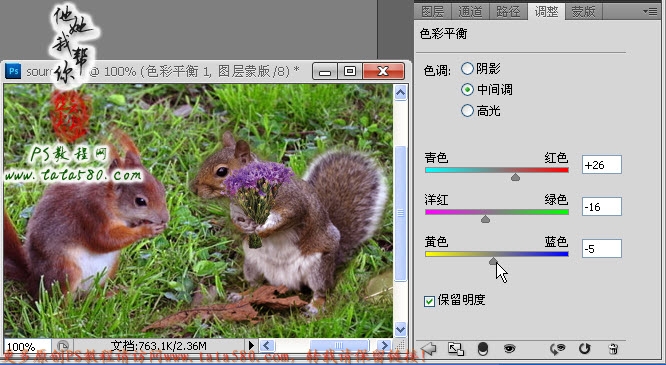This screenshot has width=666, height=365.
Task: Click the horizontal scrollbar left arrow
Action: [267, 345]
